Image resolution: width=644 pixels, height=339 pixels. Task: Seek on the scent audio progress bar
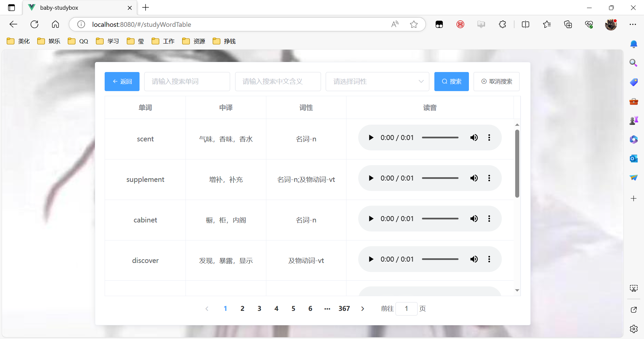tap(440, 138)
